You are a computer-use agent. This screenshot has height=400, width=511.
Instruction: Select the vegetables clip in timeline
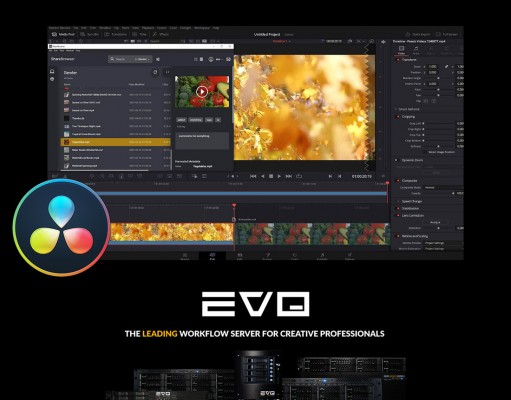click(313, 234)
